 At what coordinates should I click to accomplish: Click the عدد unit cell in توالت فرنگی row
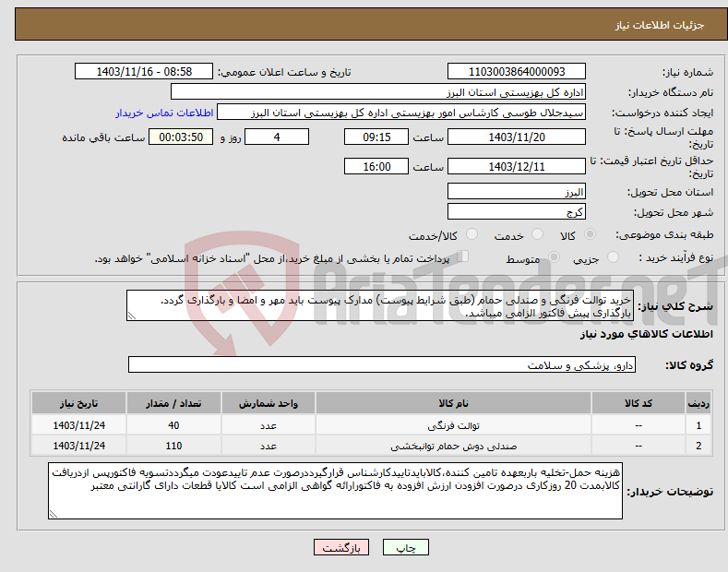click(269, 425)
